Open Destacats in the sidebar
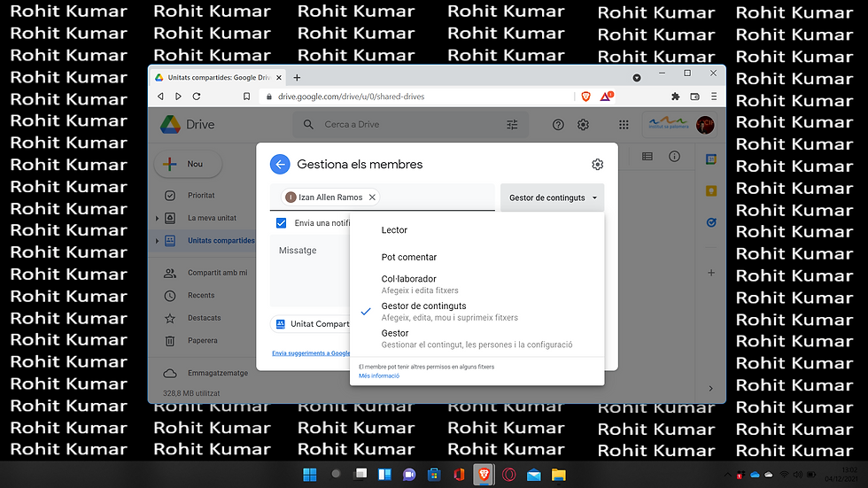This screenshot has height=488, width=868. tap(204, 318)
